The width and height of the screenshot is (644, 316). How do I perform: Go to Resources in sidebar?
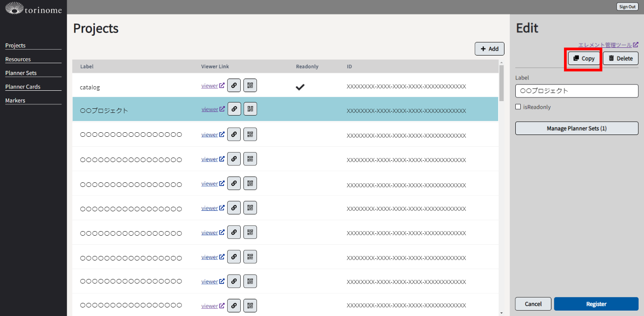18,59
